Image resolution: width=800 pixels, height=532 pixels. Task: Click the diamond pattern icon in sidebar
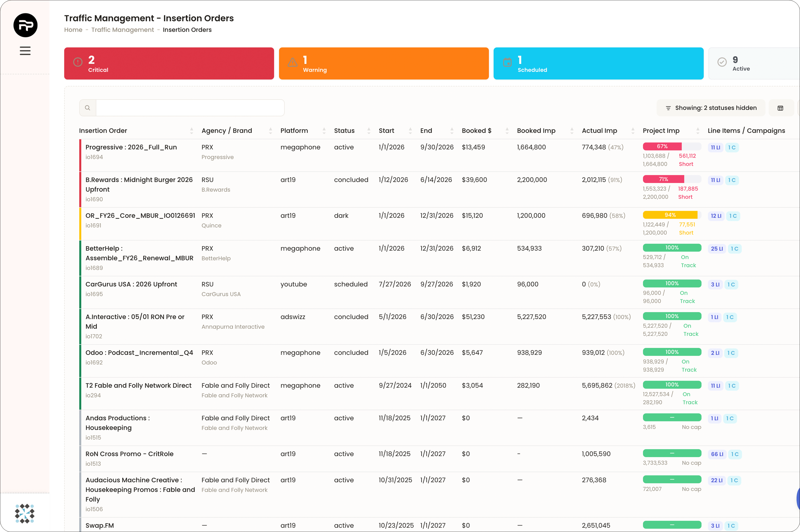tap(24, 513)
